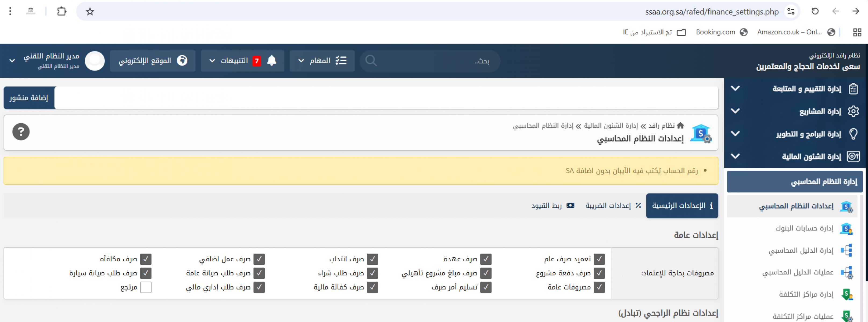This screenshot has width=868, height=322.
Task: Expand the إدارة المشاريع sidebar section
Action: [820, 111]
